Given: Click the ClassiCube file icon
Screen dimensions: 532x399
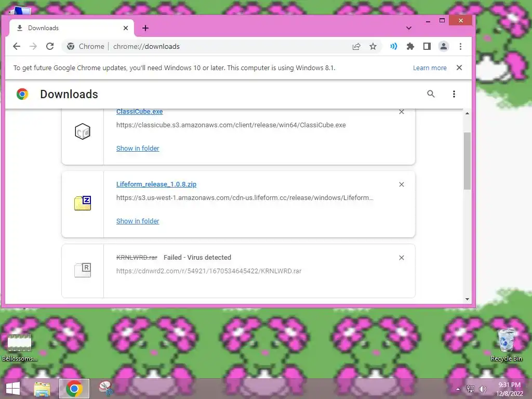Looking at the screenshot, I should (x=83, y=131).
